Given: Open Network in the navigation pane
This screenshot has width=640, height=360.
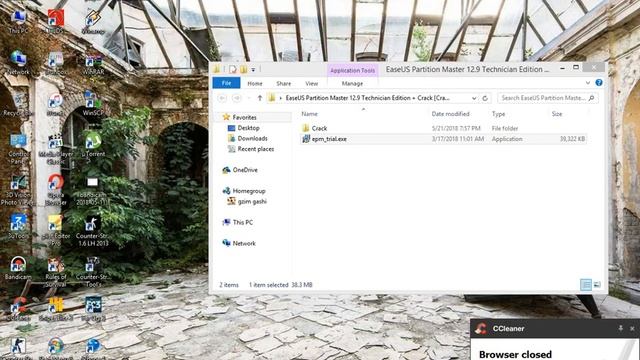Looking at the screenshot, I should click(x=244, y=243).
